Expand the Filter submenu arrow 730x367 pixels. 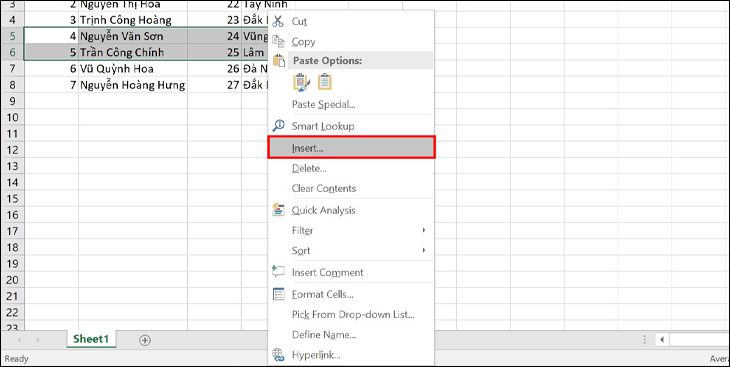[x=424, y=230]
